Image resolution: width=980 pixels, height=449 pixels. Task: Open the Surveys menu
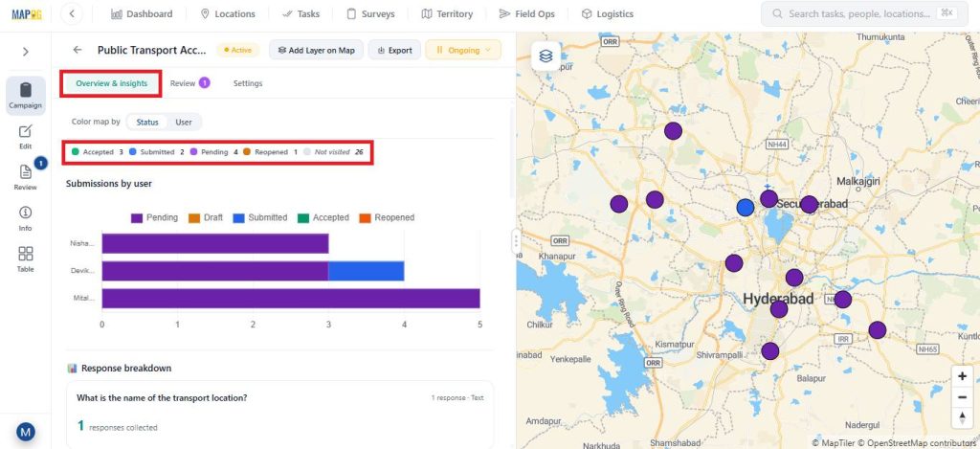370,13
